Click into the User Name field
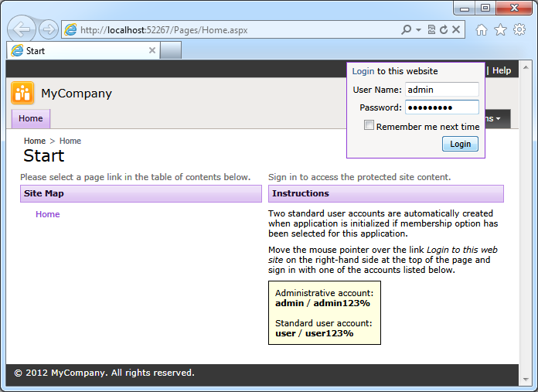The height and width of the screenshot is (392, 538). pyautogui.click(x=441, y=90)
